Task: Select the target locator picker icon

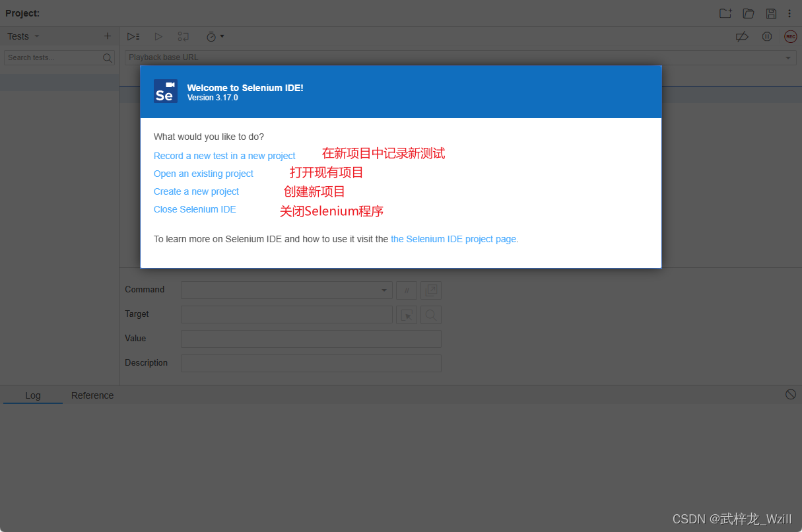Action: (x=407, y=315)
